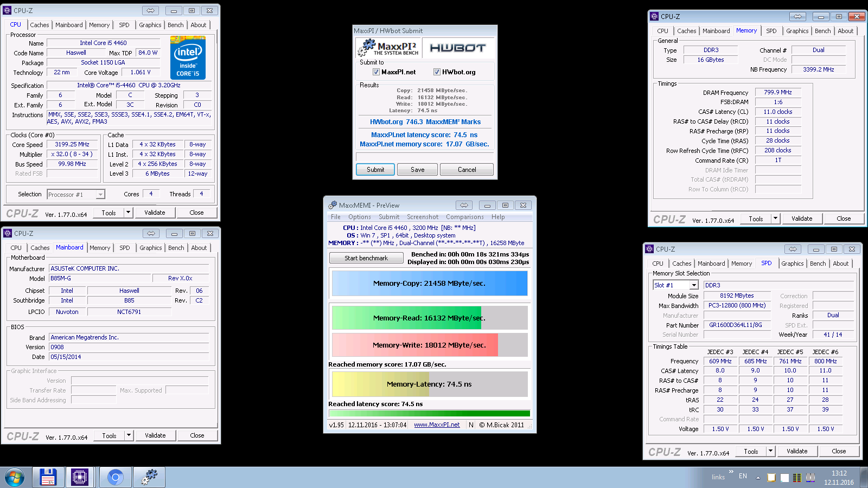
Task: Open the floppy disk taskbar app
Action: point(48,477)
